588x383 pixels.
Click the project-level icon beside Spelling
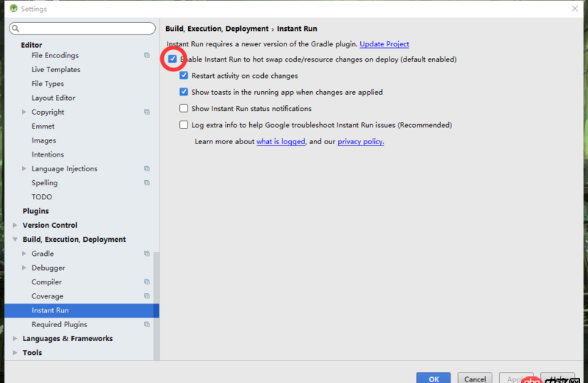click(x=147, y=183)
